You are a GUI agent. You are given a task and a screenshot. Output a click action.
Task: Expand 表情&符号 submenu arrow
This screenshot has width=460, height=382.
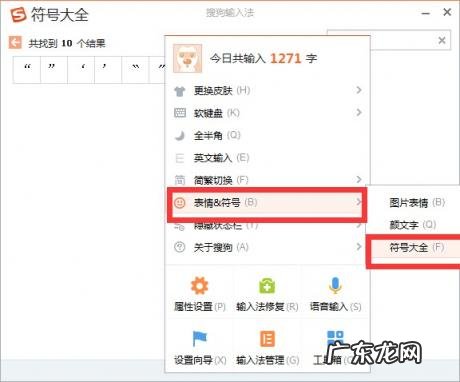pos(359,202)
